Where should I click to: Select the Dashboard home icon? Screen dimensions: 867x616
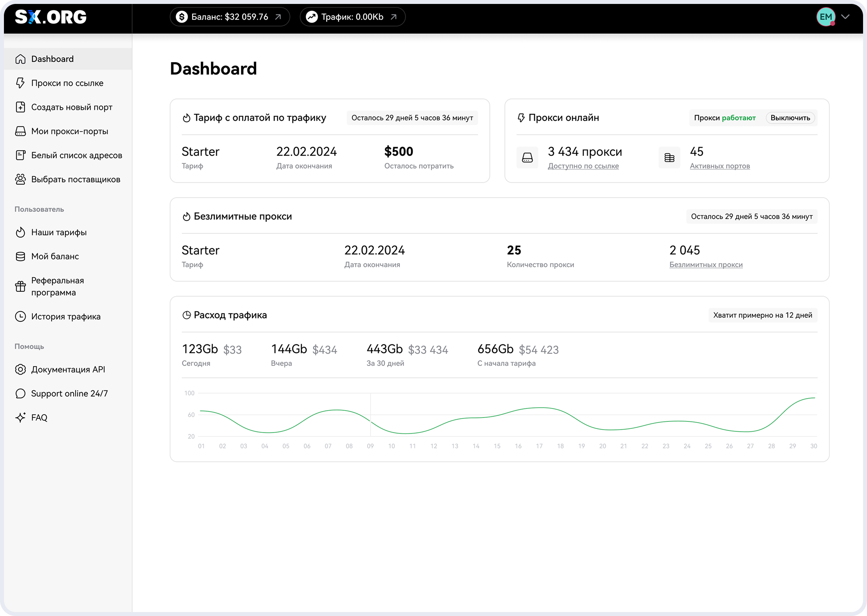20,59
